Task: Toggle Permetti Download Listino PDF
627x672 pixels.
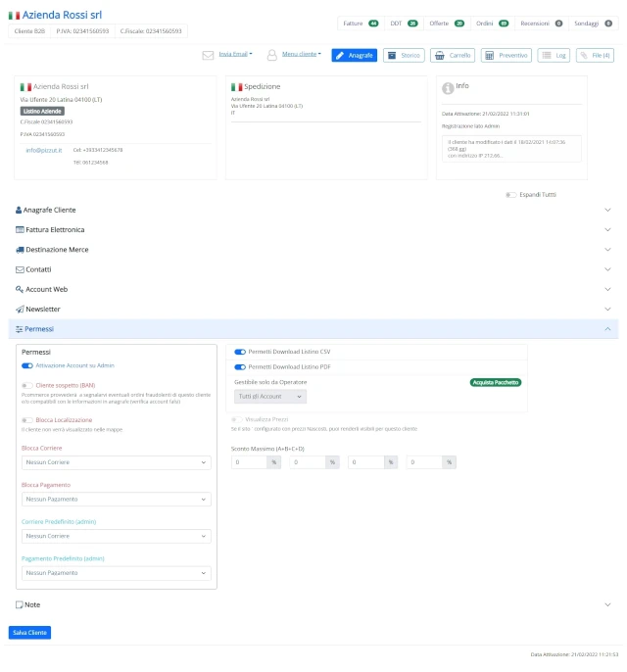Action: (240, 367)
